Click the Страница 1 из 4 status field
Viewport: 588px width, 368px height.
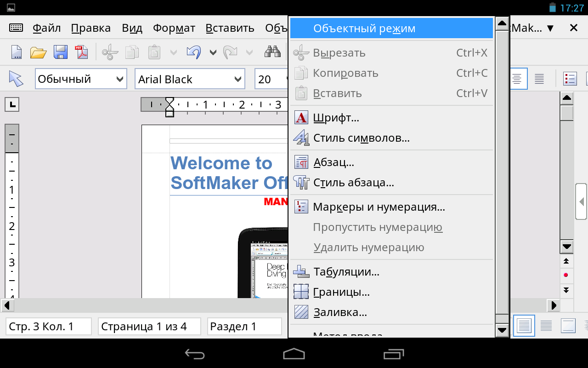pos(149,326)
